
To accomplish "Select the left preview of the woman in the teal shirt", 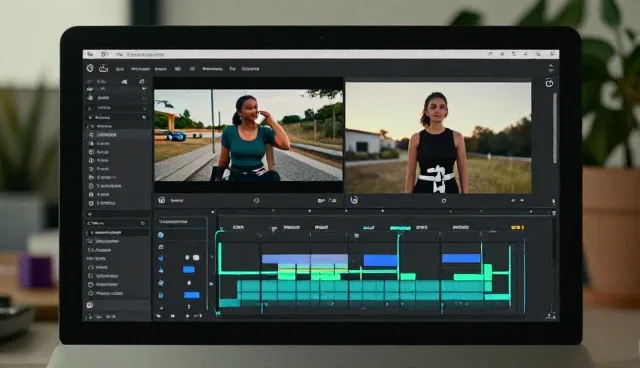I will pos(248,135).
